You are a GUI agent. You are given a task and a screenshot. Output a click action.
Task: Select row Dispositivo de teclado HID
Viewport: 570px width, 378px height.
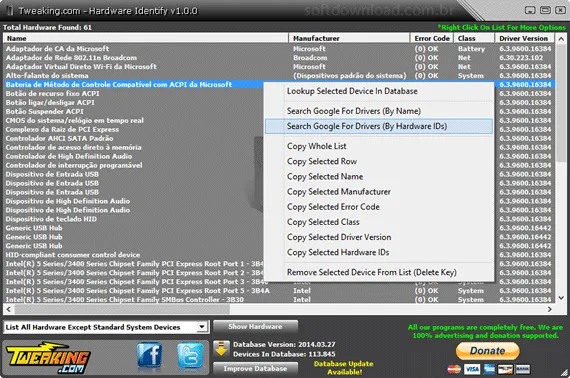click(x=134, y=219)
